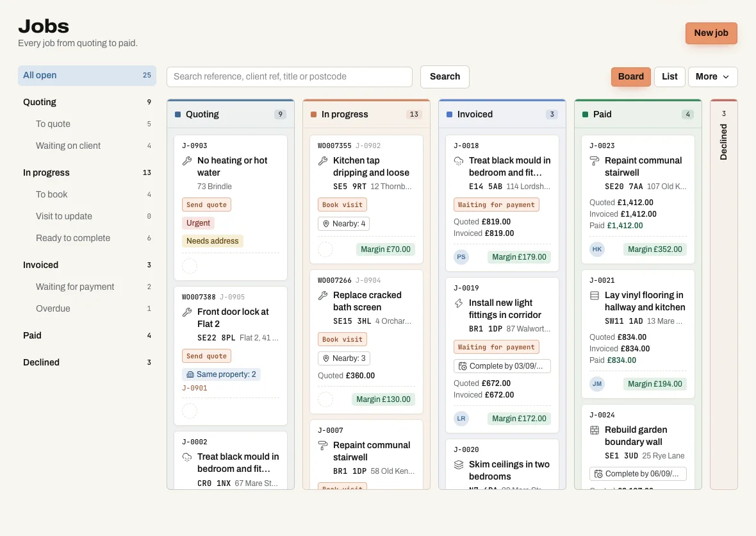Select Invoiced group in sidebar

click(87, 265)
